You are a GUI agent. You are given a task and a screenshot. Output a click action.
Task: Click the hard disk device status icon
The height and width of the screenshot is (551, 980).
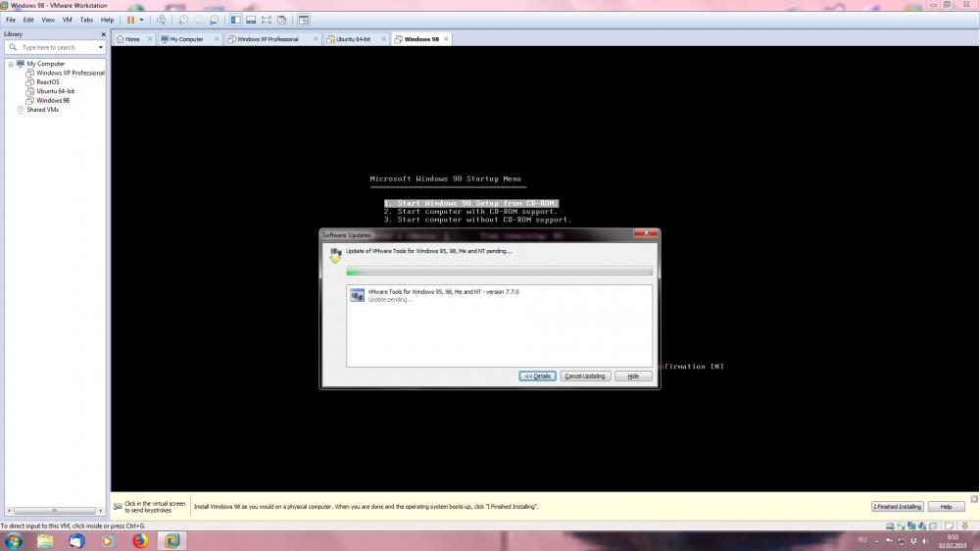pos(890,526)
